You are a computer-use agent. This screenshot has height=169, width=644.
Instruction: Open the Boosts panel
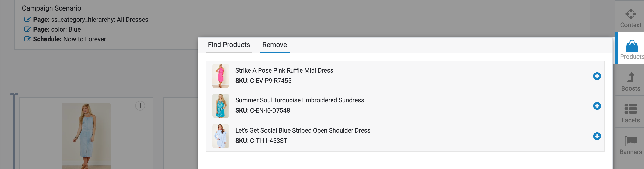coord(631,81)
